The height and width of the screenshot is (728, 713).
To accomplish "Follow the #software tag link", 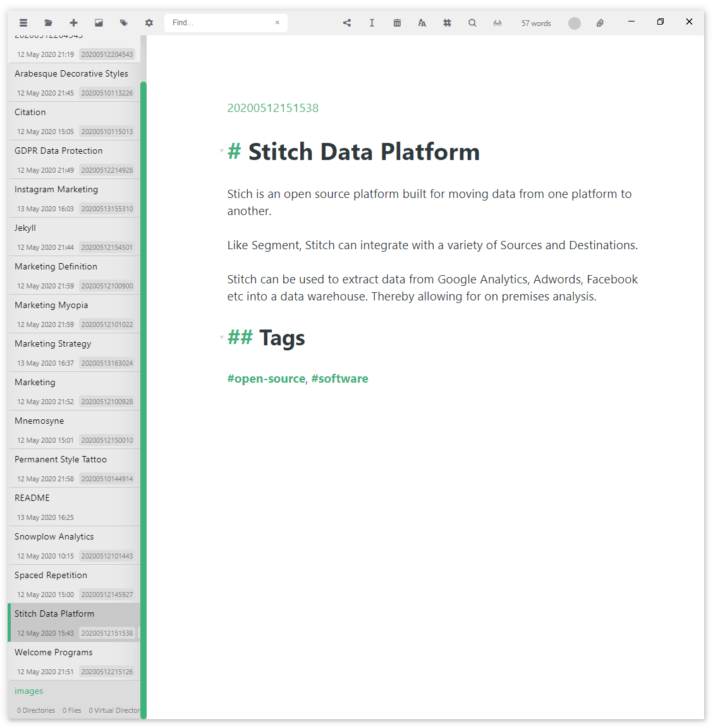I will pos(339,379).
